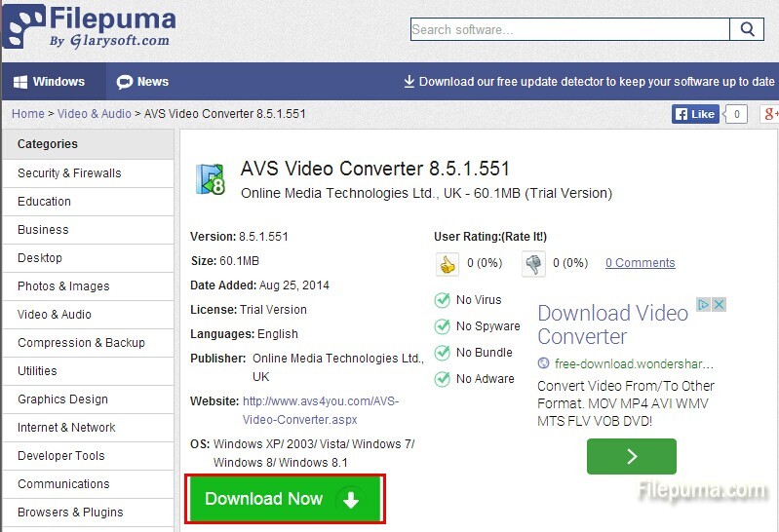Screen dimensions: 779x532
Task: Click the Facebook Like button
Action: pyautogui.click(x=695, y=114)
